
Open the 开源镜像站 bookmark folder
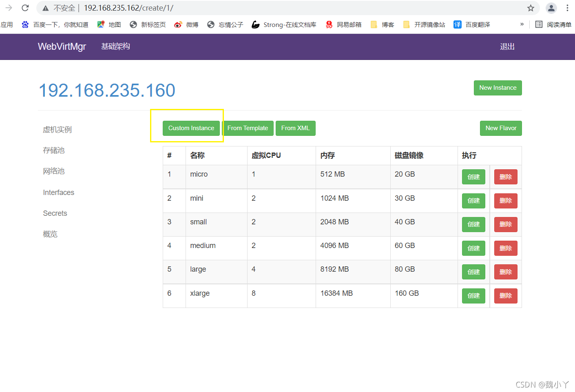[x=424, y=25]
